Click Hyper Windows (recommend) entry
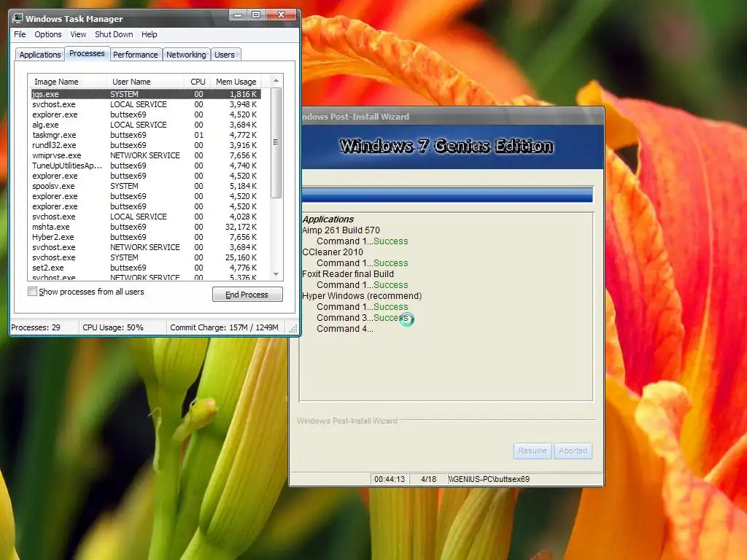Viewport: 747px width, 560px height. 362,296
